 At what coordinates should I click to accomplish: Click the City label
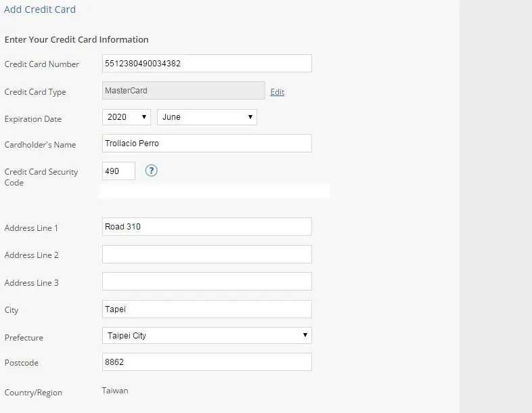click(x=12, y=310)
